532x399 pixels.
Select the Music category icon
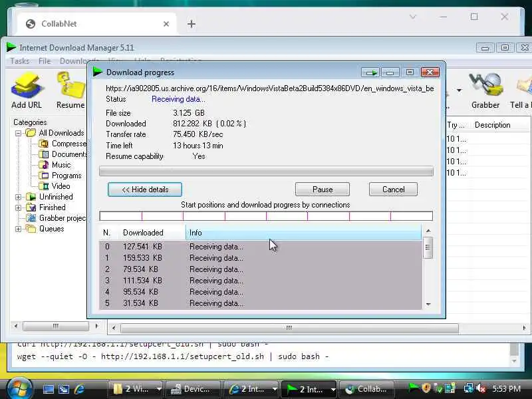coord(43,165)
